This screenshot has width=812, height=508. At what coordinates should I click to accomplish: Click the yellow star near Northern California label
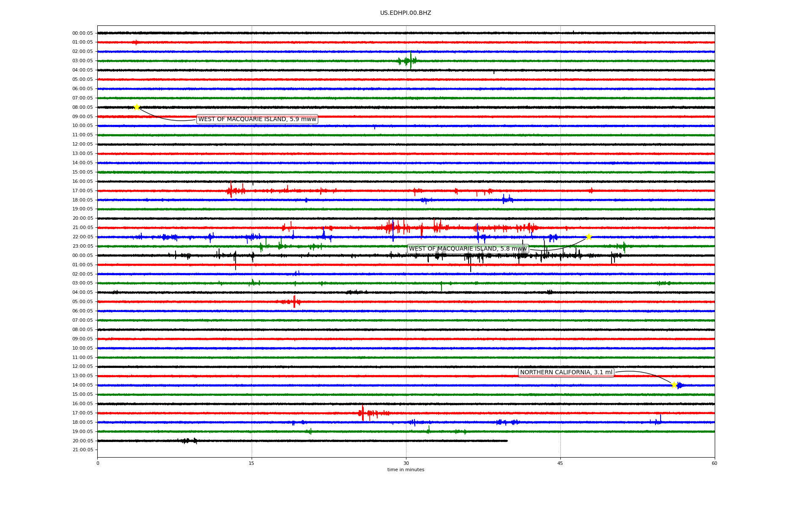[x=674, y=385]
